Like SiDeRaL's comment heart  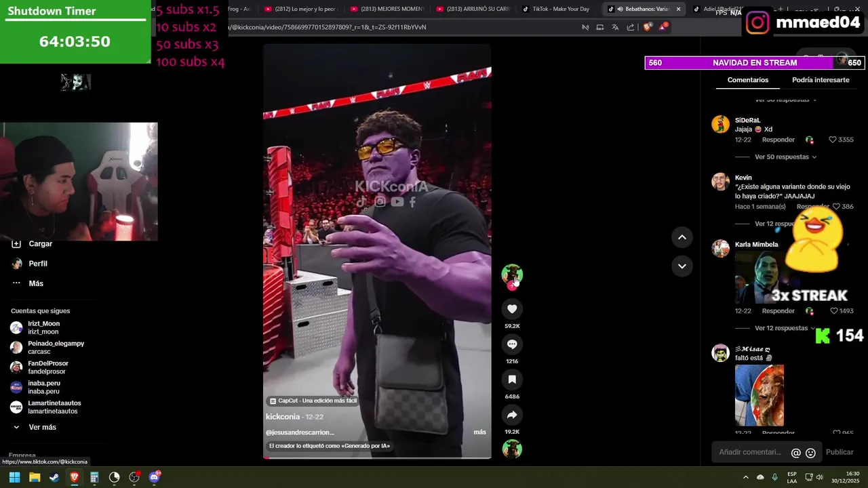click(x=833, y=140)
